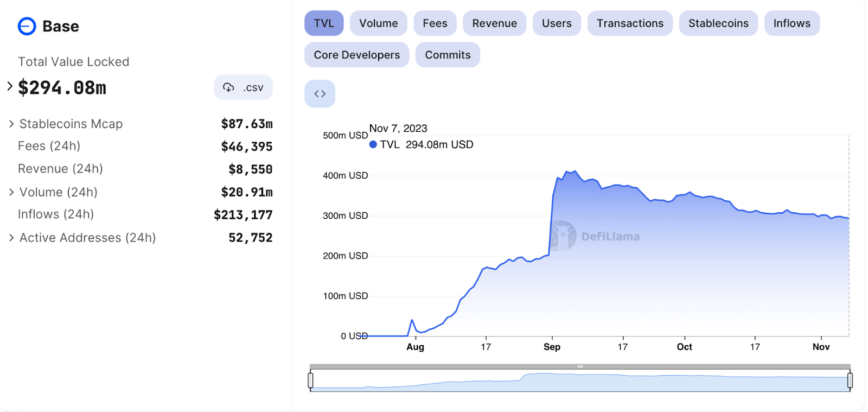This screenshot has width=868, height=412.
Task: Click the cloud download icon for CSV
Action: click(x=229, y=87)
